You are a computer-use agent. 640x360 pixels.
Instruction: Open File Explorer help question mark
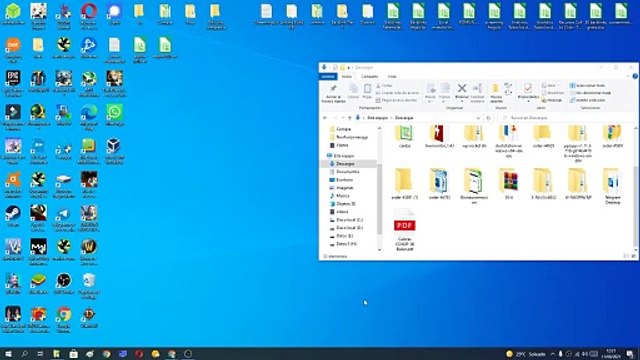tap(635, 76)
